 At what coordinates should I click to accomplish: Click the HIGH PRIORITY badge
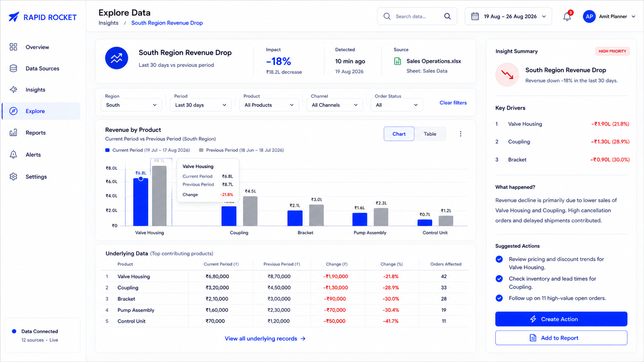pos(612,51)
